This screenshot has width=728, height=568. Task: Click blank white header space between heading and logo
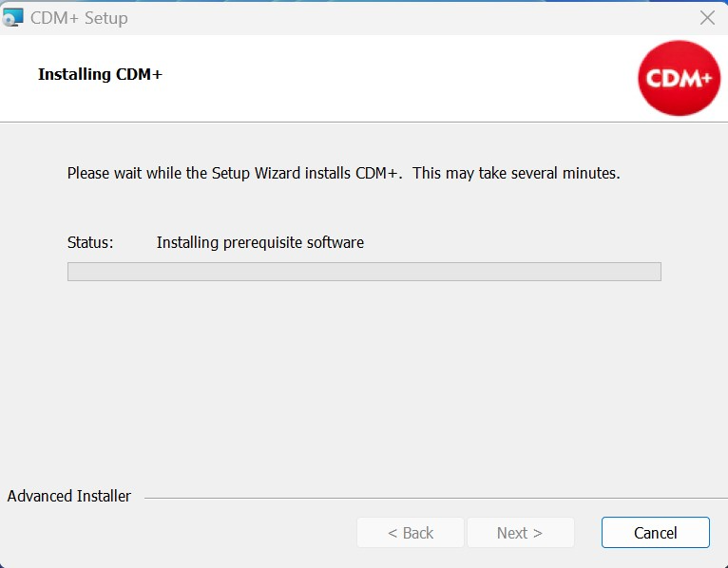[399, 78]
